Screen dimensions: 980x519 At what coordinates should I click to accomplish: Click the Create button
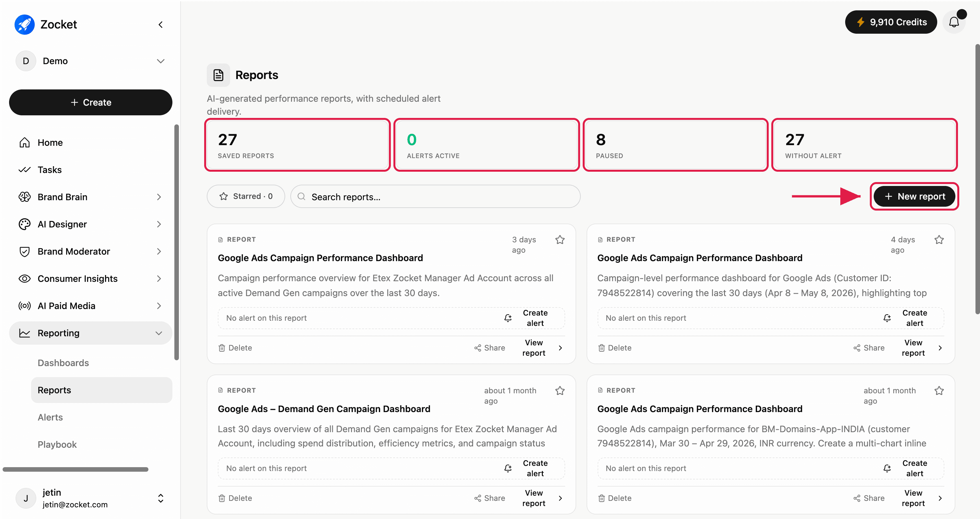pos(90,102)
